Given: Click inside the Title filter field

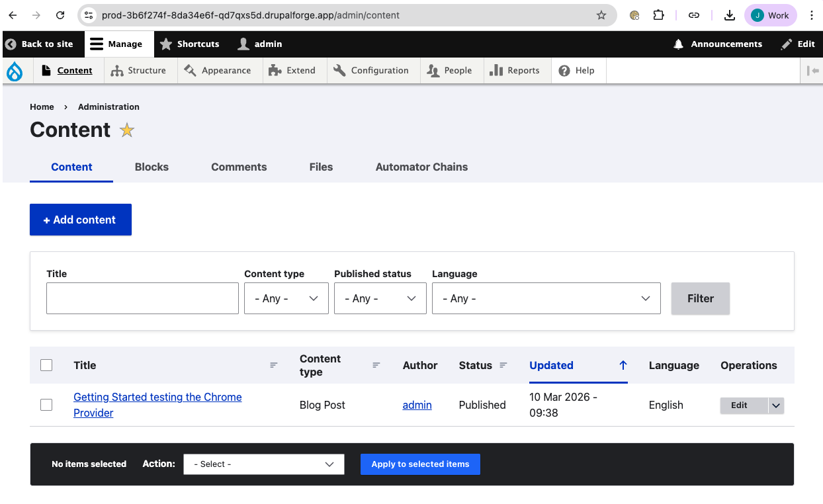Looking at the screenshot, I should click(142, 298).
